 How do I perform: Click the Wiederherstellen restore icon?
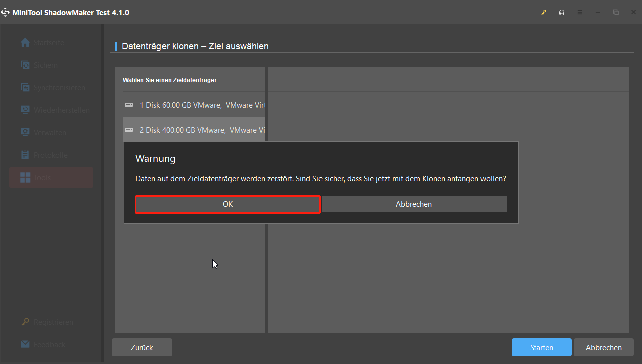25,110
